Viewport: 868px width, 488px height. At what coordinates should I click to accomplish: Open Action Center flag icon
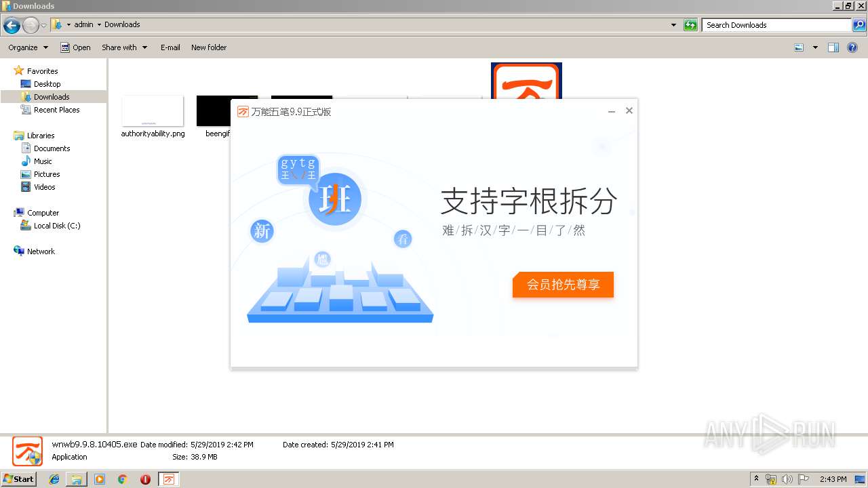click(x=804, y=479)
